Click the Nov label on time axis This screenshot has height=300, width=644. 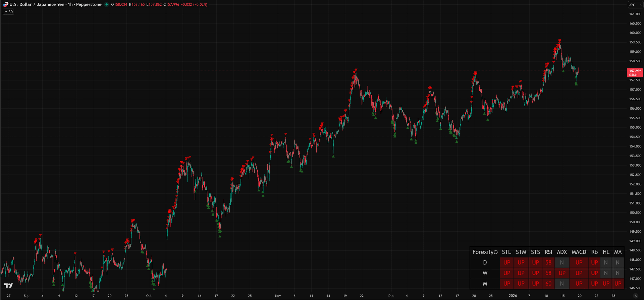click(278, 296)
